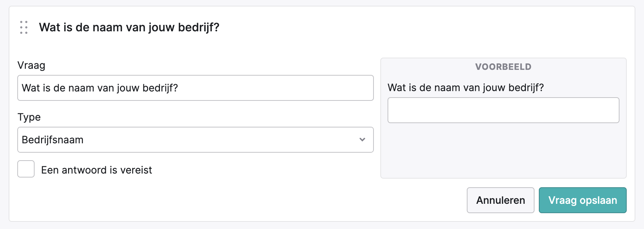Click the word 'Wat' inside the Vraag input
Viewport: 644px width, 229px height.
coord(31,88)
